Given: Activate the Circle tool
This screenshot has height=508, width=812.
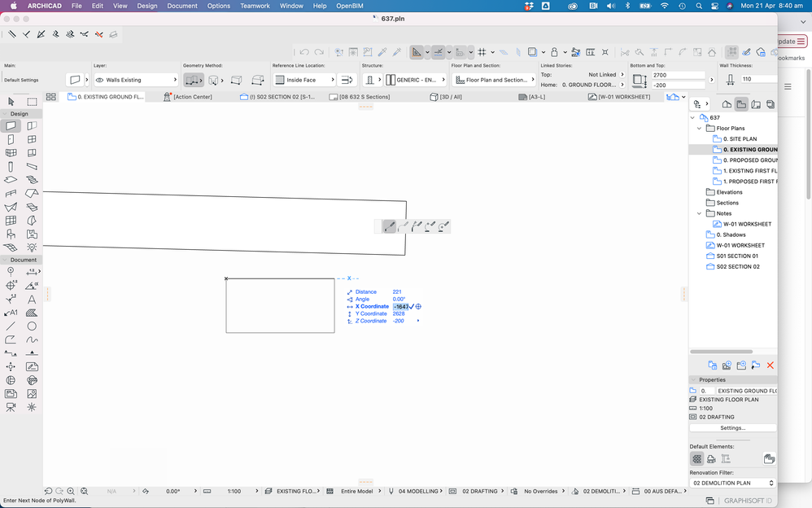Looking at the screenshot, I should click(x=32, y=326).
